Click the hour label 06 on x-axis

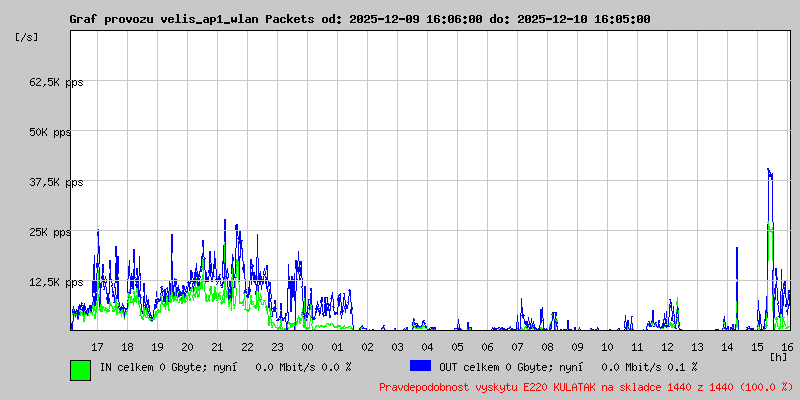487,347
